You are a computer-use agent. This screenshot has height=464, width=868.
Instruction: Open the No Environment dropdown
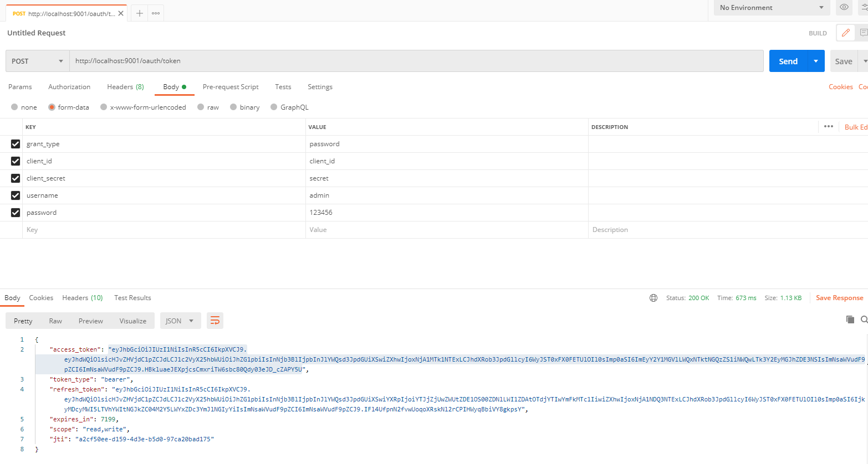[772, 8]
